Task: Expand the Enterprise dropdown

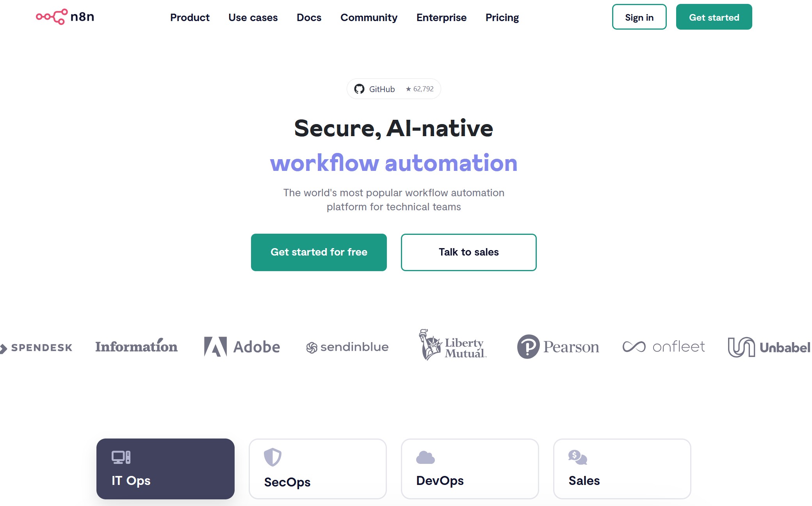Action: [x=442, y=17]
